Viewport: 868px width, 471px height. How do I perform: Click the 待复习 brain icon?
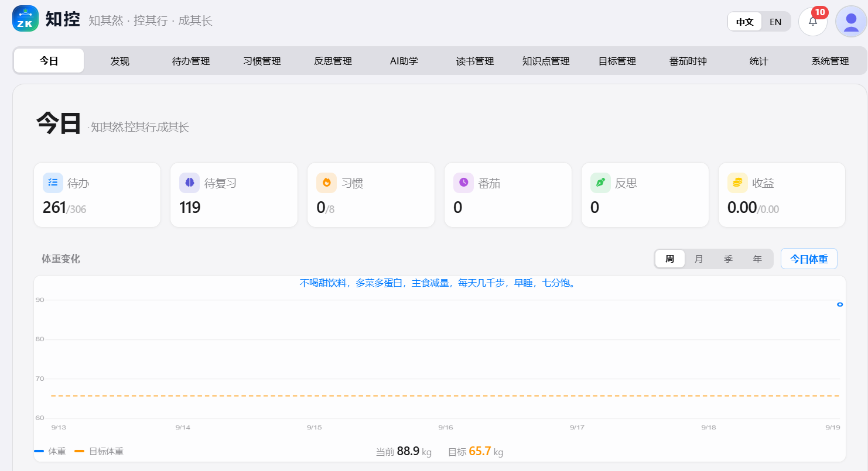190,183
